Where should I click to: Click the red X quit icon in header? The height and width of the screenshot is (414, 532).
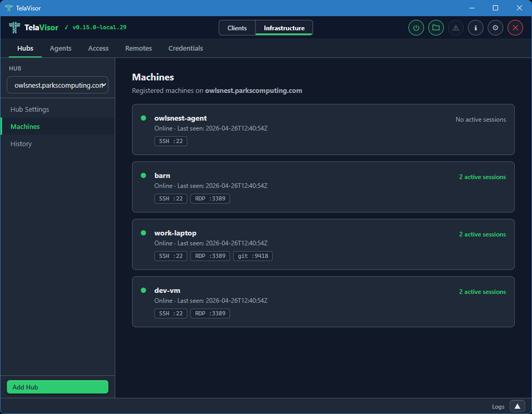point(515,28)
